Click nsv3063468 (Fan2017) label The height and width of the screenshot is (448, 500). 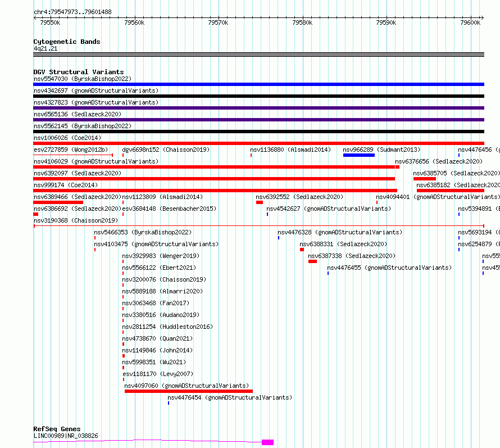[156, 303]
